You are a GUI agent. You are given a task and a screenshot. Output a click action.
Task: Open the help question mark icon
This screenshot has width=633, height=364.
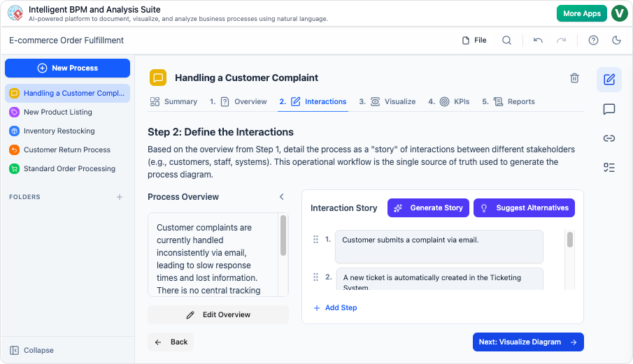(x=593, y=41)
